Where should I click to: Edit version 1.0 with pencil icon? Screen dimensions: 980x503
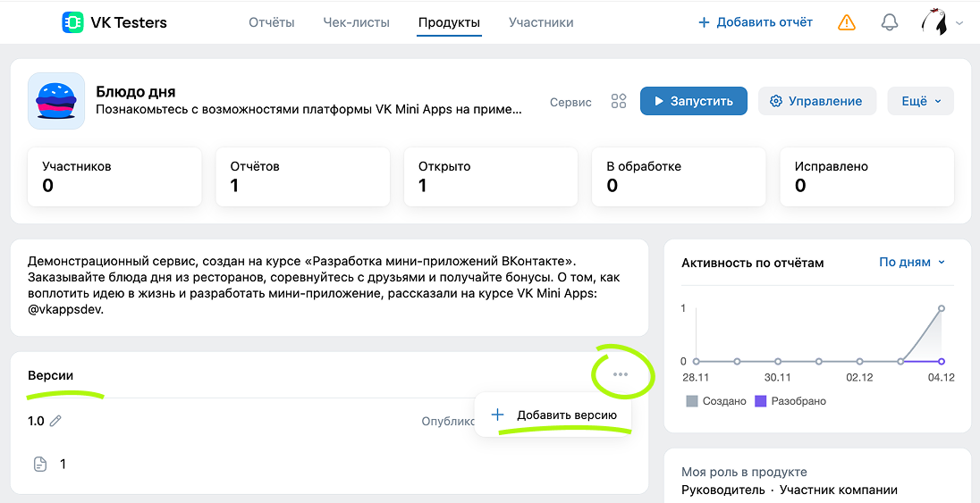tap(55, 421)
